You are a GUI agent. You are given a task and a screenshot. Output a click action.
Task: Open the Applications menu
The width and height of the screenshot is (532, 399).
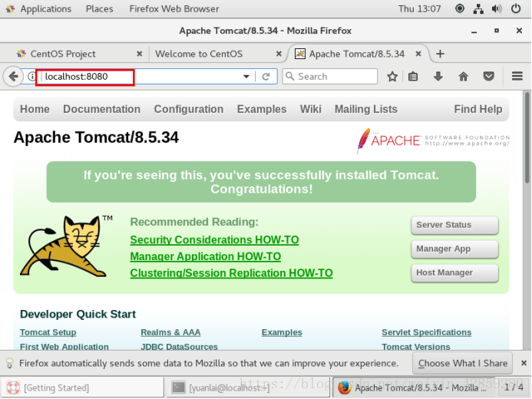[x=45, y=8]
